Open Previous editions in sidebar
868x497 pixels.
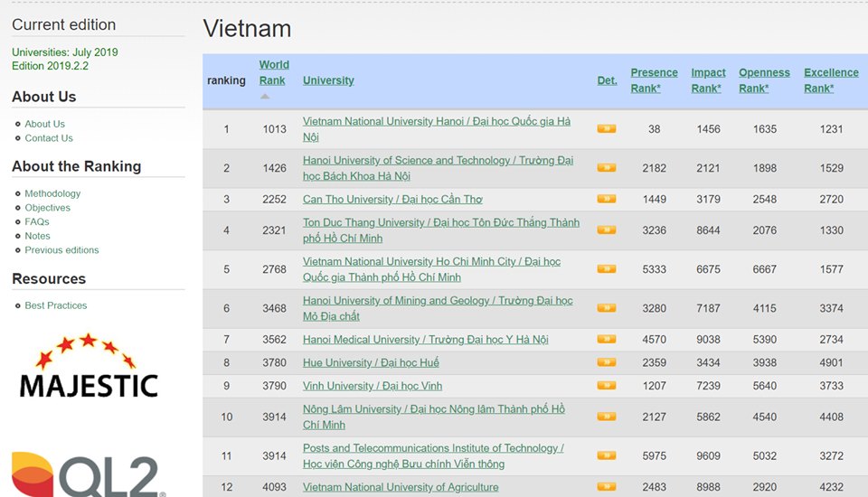pos(61,250)
